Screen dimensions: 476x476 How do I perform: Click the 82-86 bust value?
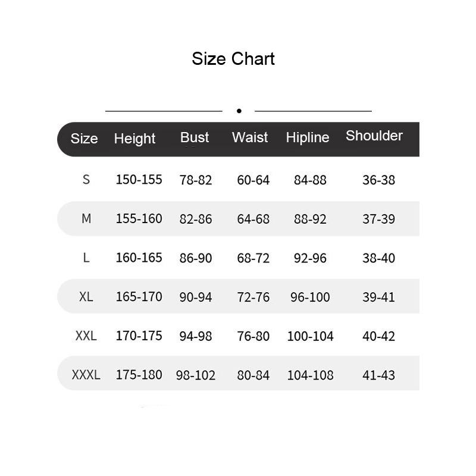coord(196,219)
